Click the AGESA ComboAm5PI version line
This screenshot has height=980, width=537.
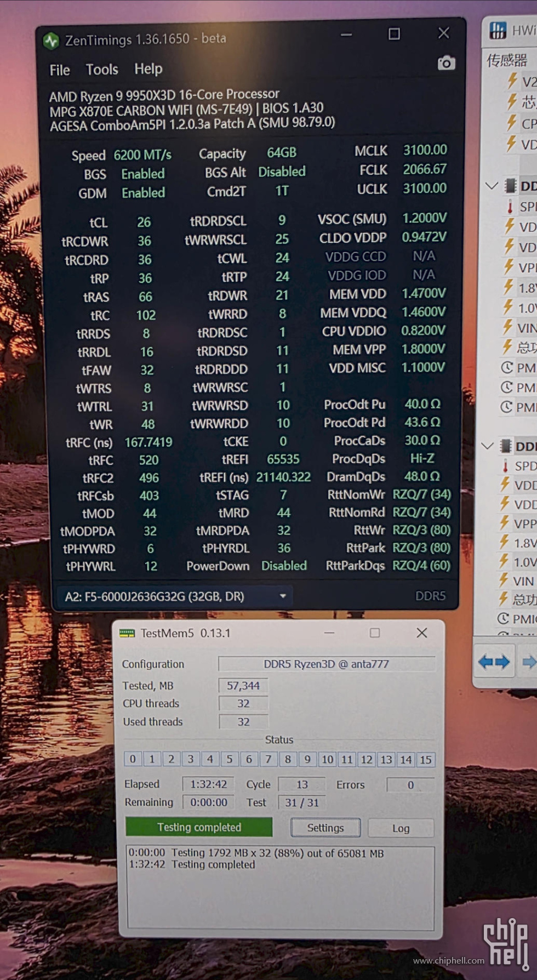coord(192,124)
